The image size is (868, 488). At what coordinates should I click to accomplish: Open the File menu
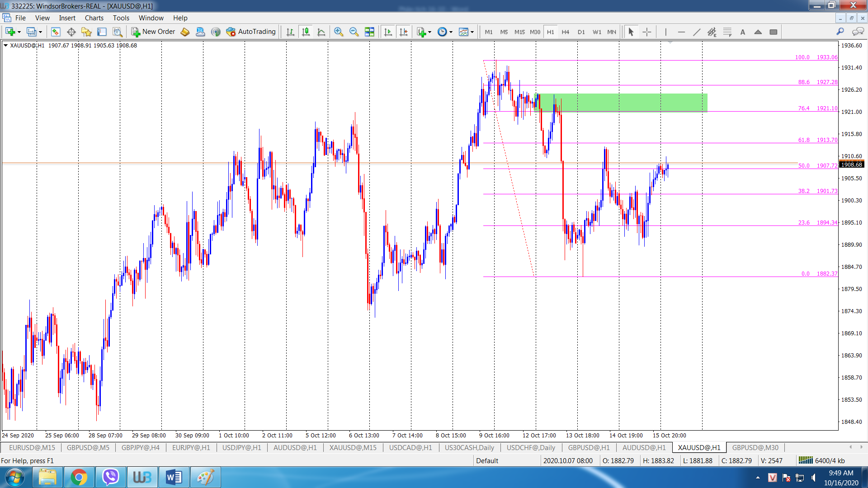(x=20, y=18)
